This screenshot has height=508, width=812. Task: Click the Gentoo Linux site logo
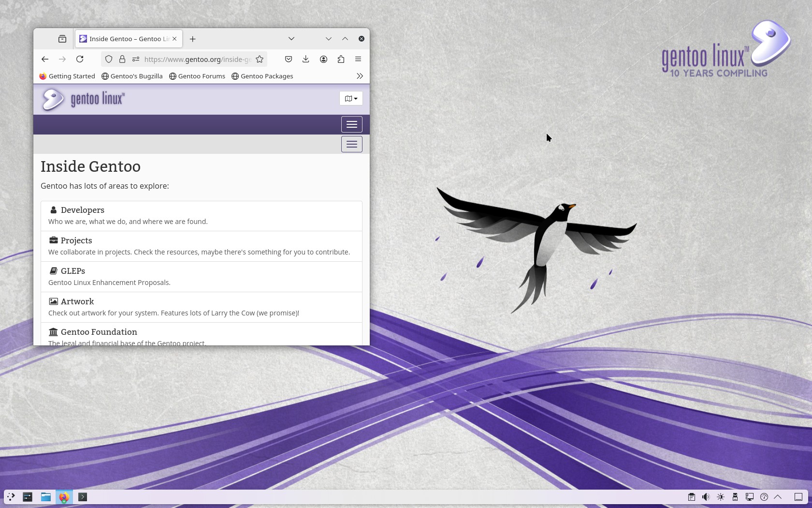click(x=83, y=99)
